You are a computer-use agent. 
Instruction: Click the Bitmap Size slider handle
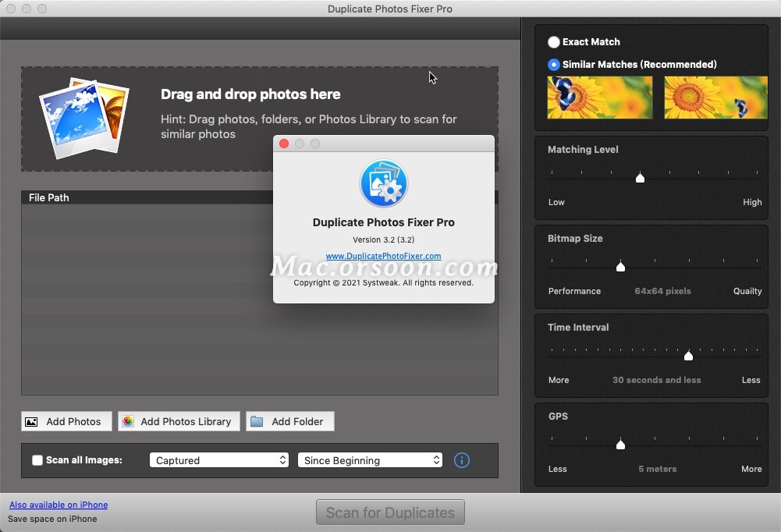click(620, 267)
